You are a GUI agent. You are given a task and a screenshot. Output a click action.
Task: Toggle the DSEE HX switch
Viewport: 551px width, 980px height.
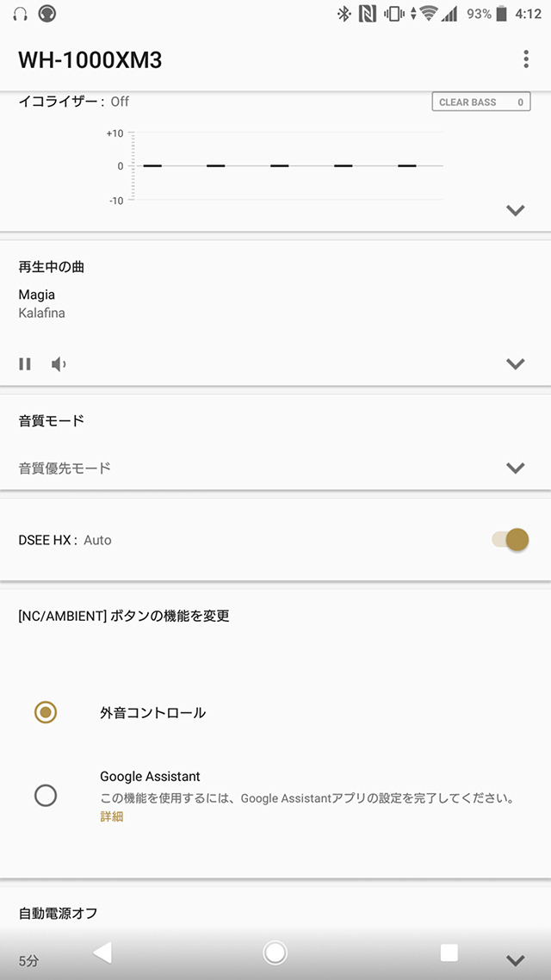[511, 540]
